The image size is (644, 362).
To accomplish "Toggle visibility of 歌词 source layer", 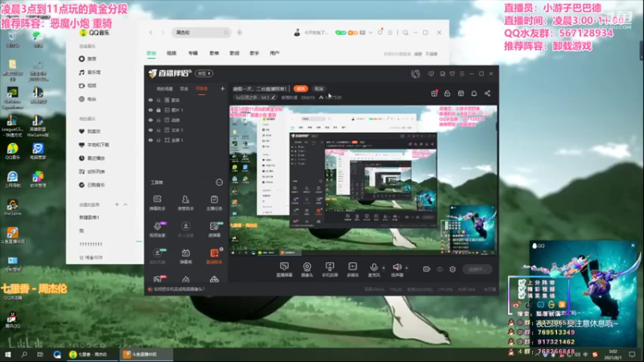I will coord(151,100).
